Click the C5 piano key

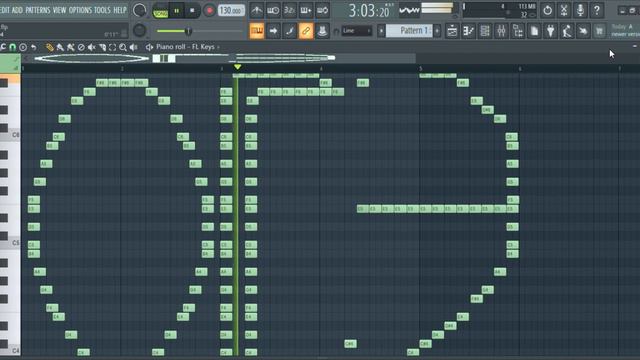click(10, 243)
